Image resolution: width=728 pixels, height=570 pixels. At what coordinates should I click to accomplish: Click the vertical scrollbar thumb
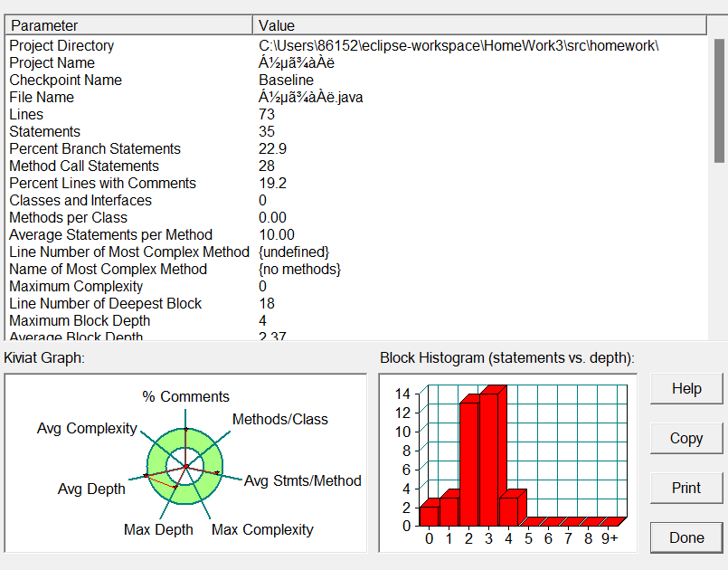[719, 100]
